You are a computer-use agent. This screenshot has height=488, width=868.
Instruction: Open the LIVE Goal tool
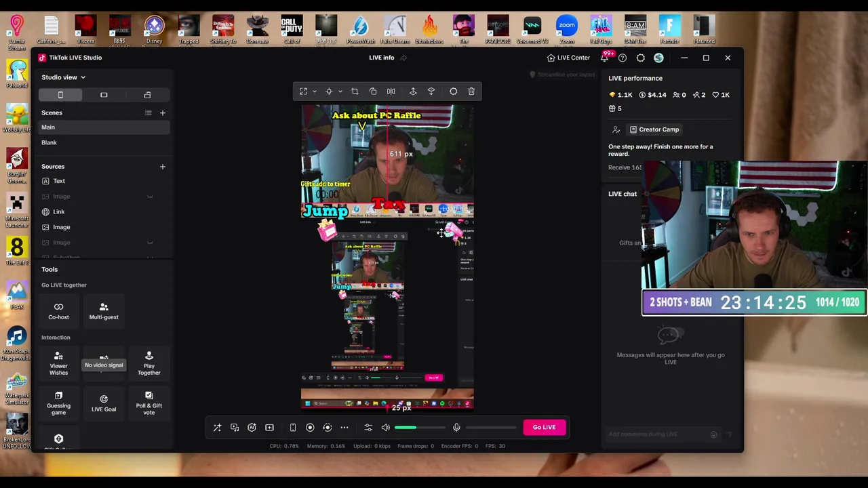coord(104,403)
